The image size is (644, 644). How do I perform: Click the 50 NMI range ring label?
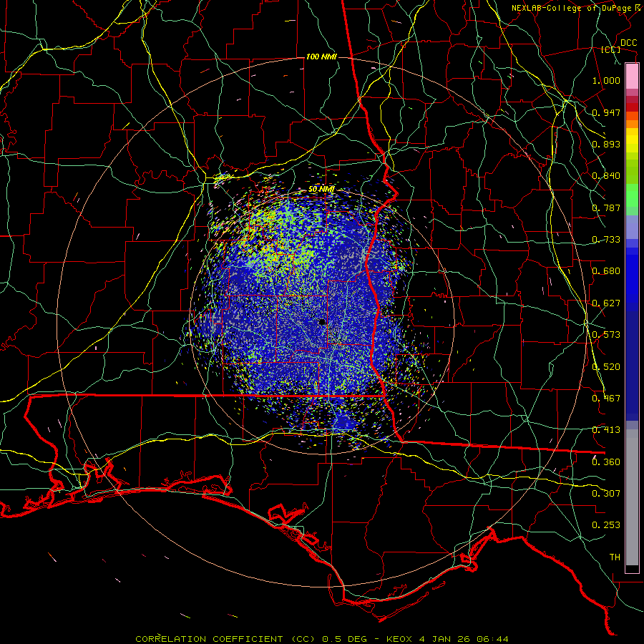(321, 190)
